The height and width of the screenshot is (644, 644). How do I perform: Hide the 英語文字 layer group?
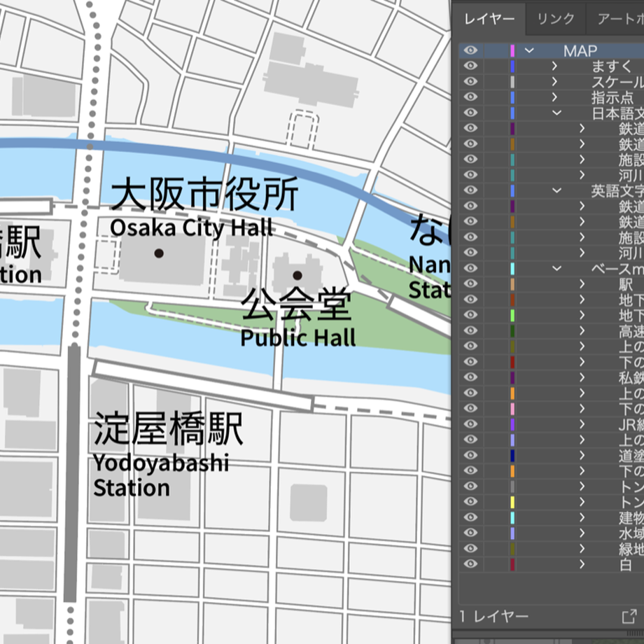(470, 190)
